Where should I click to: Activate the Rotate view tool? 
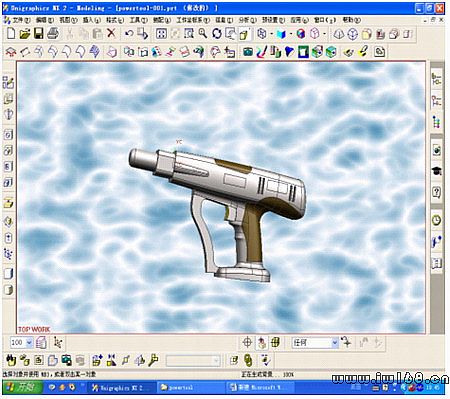[x=217, y=33]
